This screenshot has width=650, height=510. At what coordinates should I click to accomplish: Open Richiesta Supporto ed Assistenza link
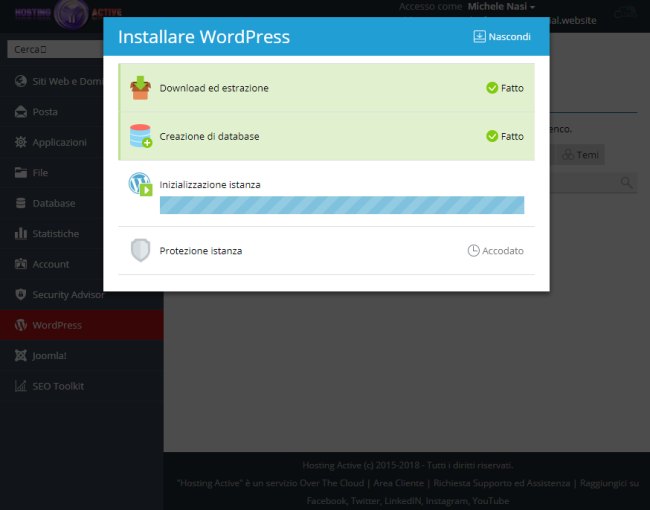click(502, 483)
